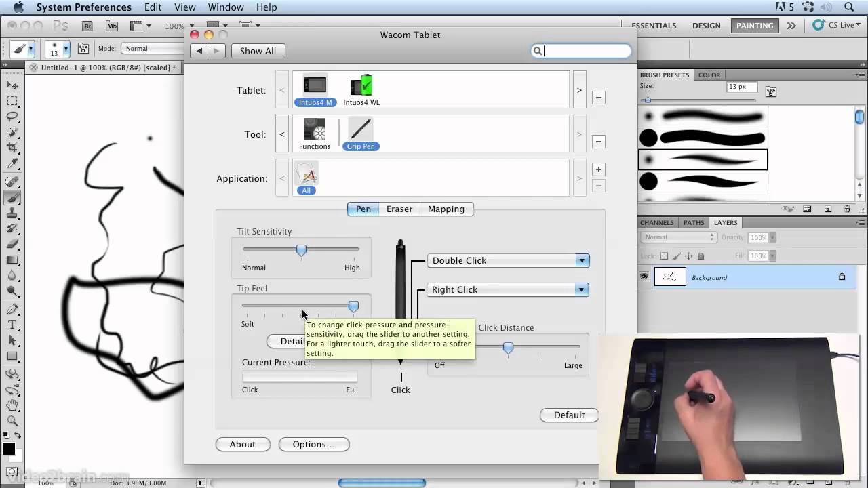Screen dimensions: 868x488
Task: Toggle lock transparent pixels in Layers panel
Action: (x=664, y=256)
